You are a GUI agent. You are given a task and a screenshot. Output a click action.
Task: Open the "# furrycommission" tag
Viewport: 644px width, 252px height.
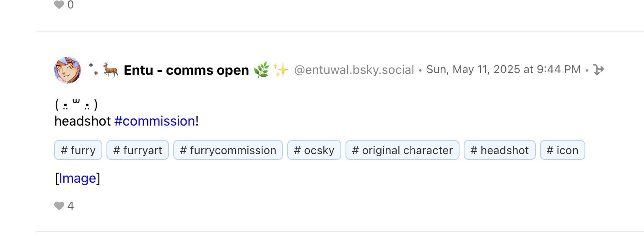click(x=228, y=150)
